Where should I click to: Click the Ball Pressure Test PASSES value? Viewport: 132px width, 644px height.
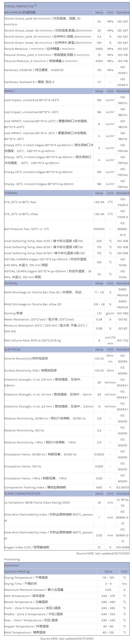pos(99,229)
